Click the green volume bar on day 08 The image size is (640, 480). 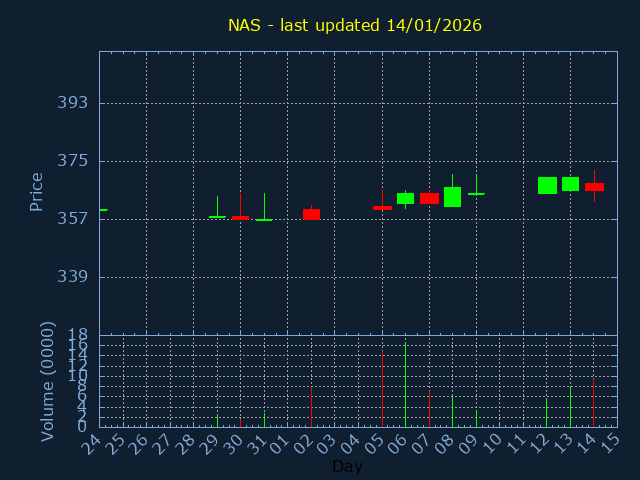pos(452,411)
